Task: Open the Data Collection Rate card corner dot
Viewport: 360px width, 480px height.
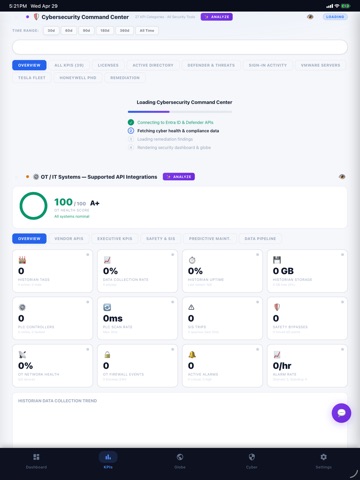Action: pos(173,255)
